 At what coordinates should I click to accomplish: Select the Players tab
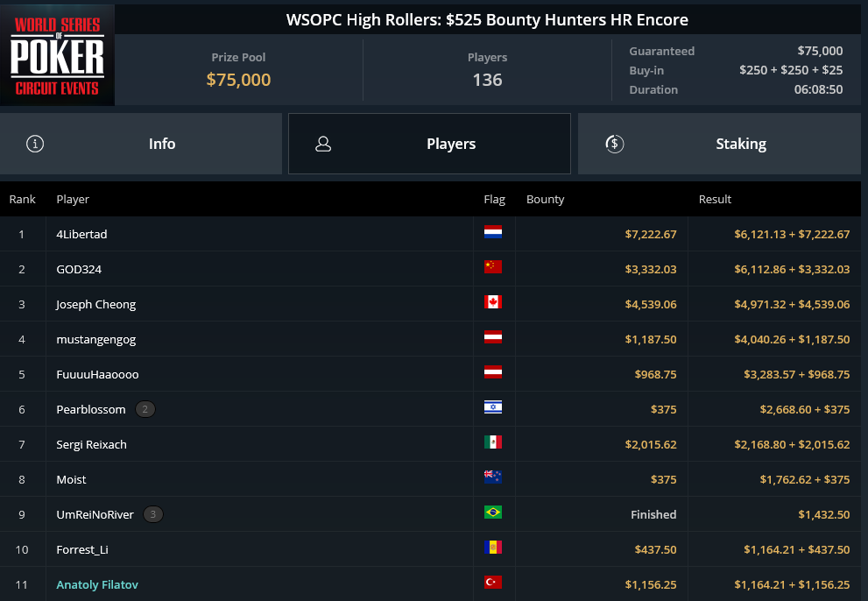(x=429, y=144)
